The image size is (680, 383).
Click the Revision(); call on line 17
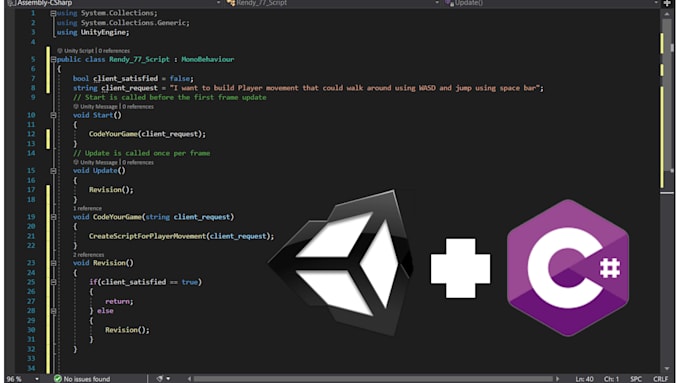tap(111, 190)
